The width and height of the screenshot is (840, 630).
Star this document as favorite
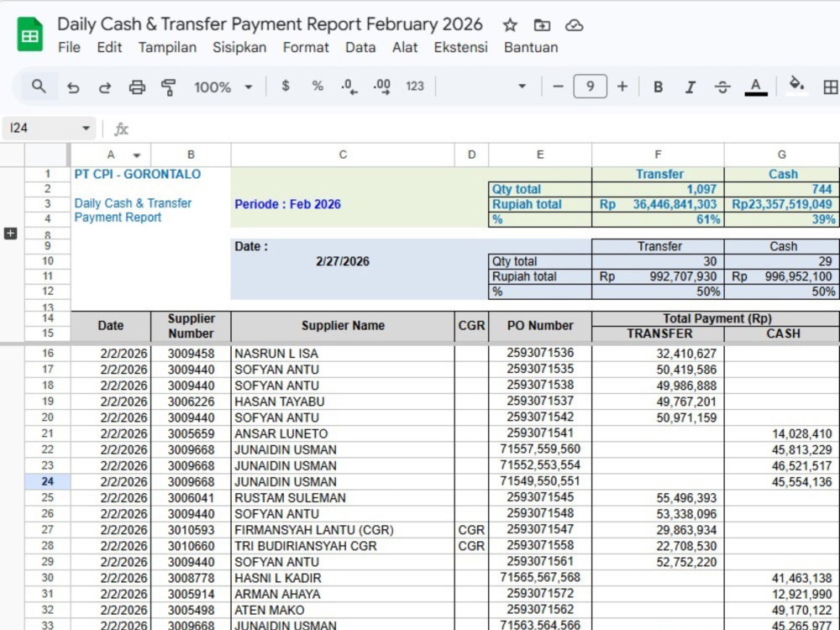(510, 25)
